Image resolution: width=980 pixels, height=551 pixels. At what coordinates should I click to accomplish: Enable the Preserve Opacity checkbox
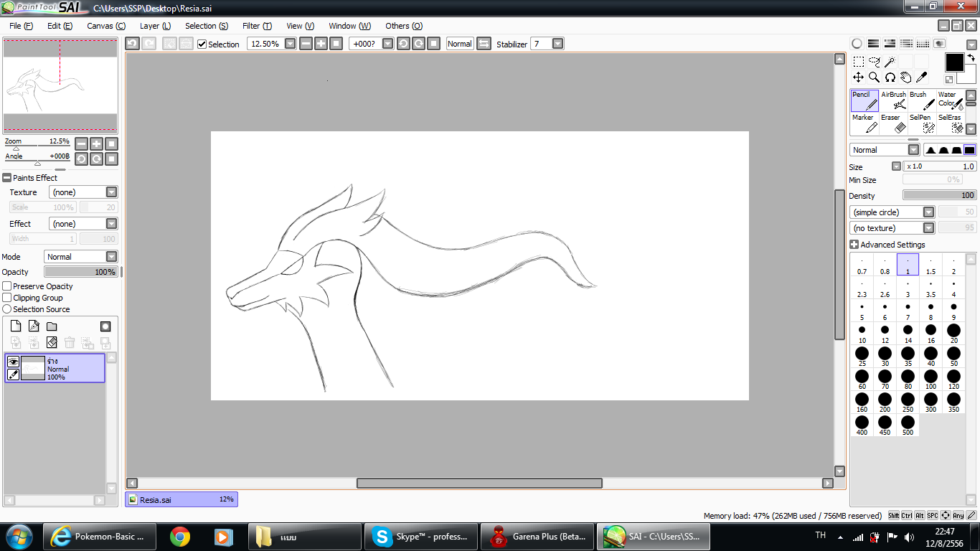tap(7, 286)
